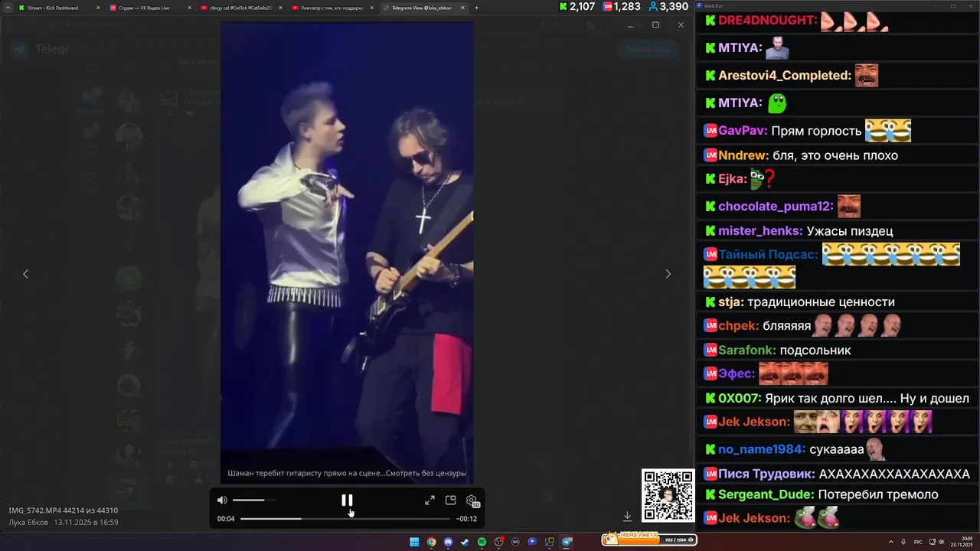Click username GavPav in chat

743,131
